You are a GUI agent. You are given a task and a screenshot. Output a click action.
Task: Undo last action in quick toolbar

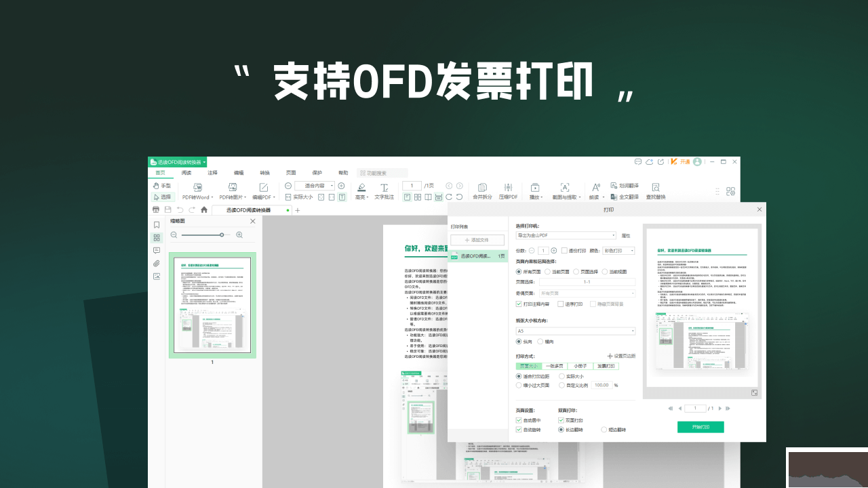coord(180,210)
